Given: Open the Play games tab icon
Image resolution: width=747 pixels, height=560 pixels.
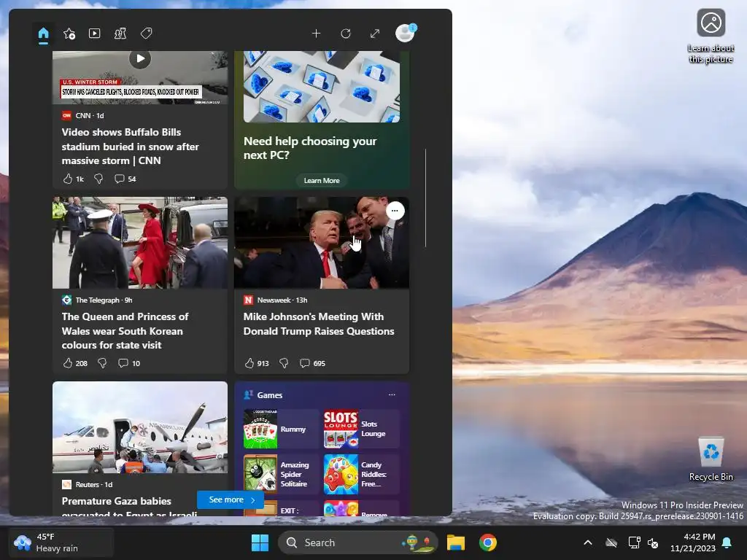Looking at the screenshot, I should click(x=120, y=34).
